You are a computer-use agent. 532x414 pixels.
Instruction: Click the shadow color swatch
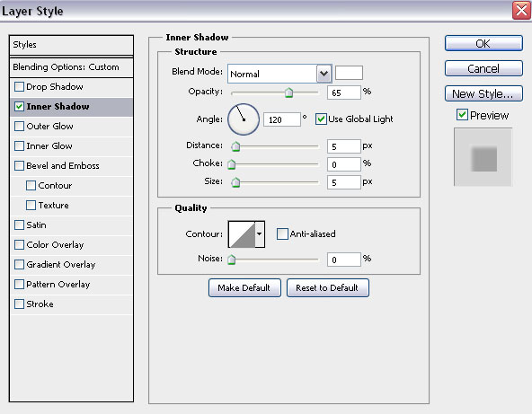click(349, 73)
